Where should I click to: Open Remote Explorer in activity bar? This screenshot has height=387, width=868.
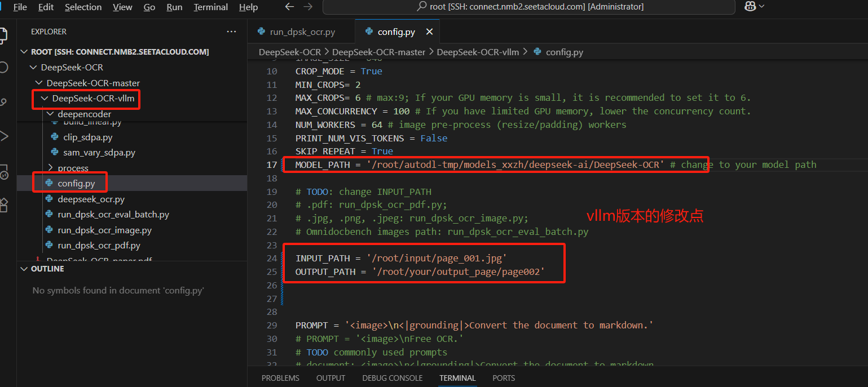point(3,172)
